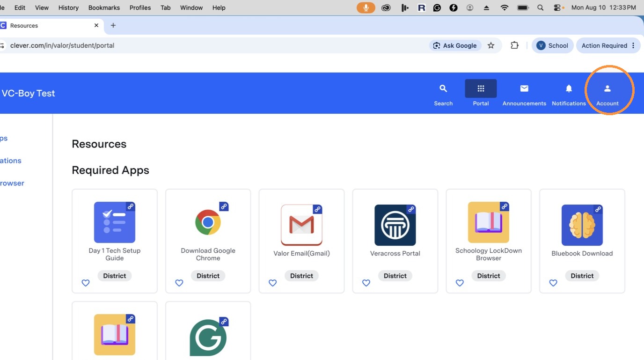Open the Bookmarks menu
The width and height of the screenshot is (644, 360).
(x=104, y=7)
